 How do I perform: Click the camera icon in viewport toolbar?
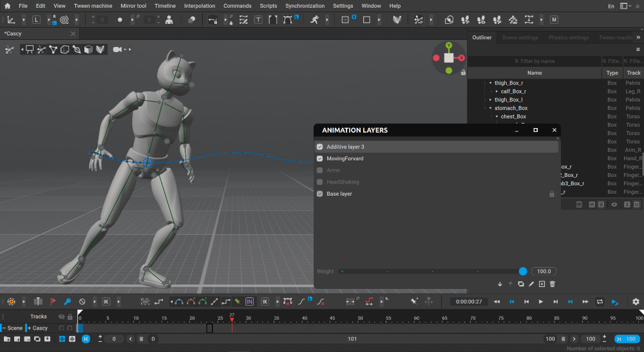tap(117, 50)
